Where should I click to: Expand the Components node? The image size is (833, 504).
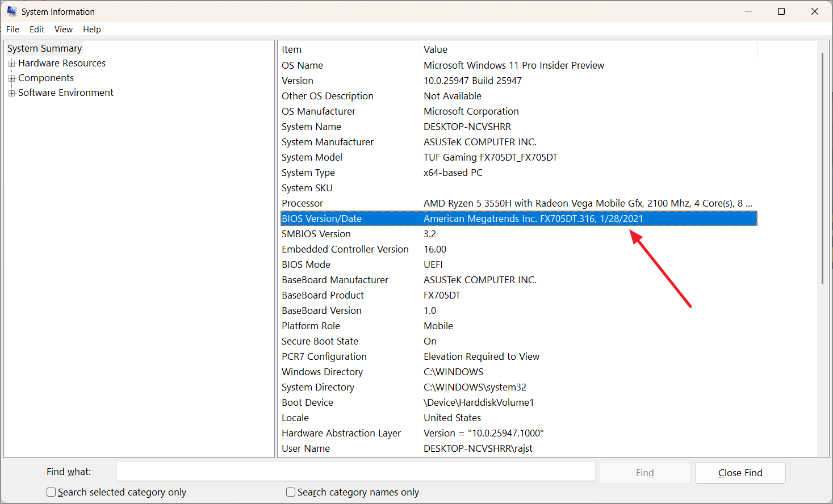pos(12,78)
